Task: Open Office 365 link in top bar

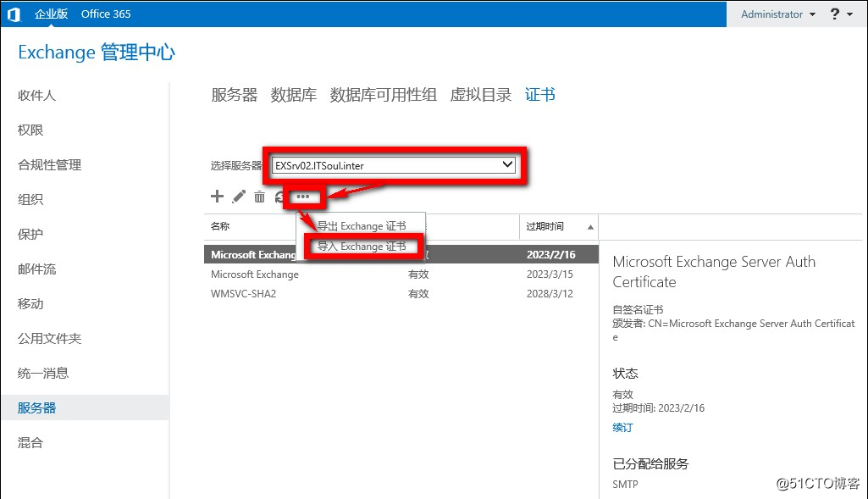Action: coord(106,14)
